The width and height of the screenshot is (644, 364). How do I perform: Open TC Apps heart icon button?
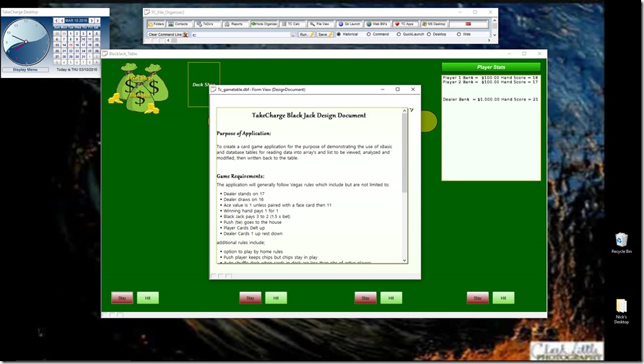click(404, 24)
